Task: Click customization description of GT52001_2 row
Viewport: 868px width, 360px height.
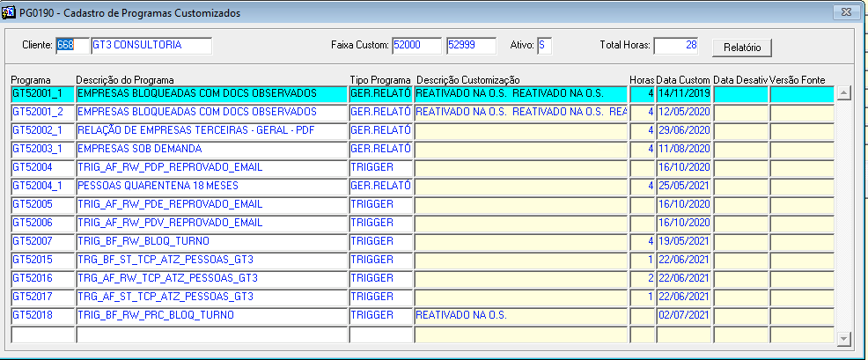Action: pyautogui.click(x=521, y=113)
